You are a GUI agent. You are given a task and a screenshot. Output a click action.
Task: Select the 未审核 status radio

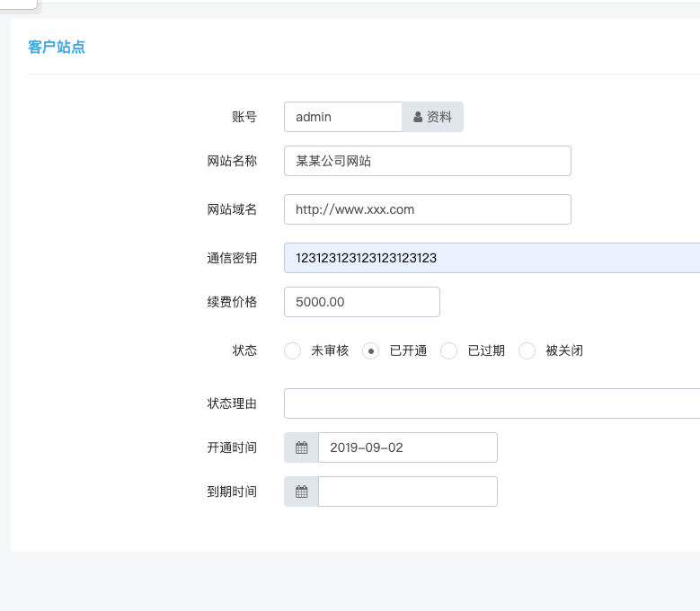coord(292,350)
